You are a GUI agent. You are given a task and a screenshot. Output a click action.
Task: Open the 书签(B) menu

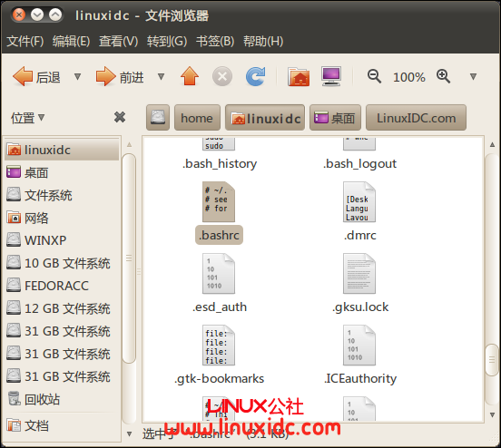[x=215, y=41]
